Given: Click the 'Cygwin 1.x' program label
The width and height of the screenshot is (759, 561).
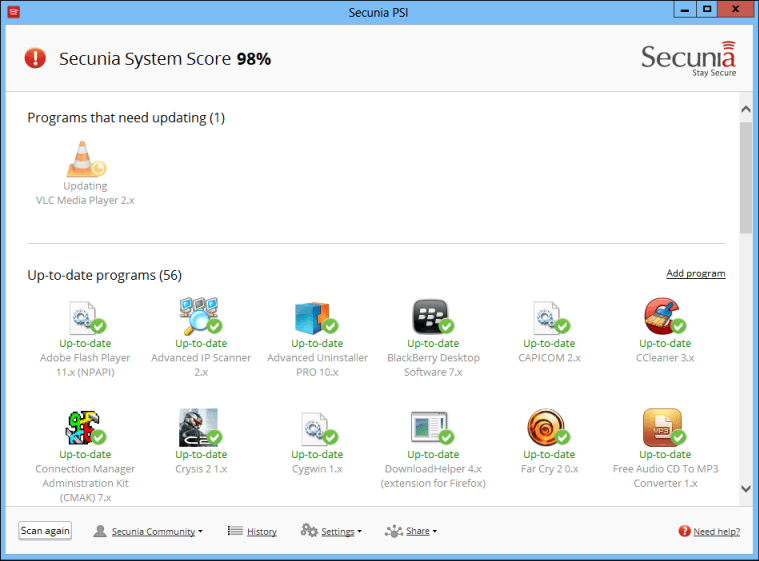Looking at the screenshot, I should click(x=317, y=469).
